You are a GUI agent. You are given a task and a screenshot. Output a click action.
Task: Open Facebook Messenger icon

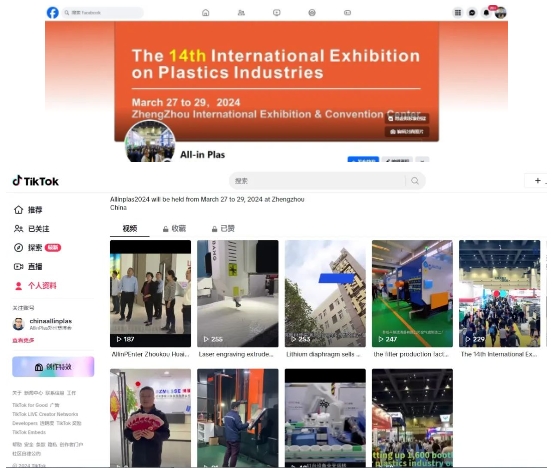[472, 13]
